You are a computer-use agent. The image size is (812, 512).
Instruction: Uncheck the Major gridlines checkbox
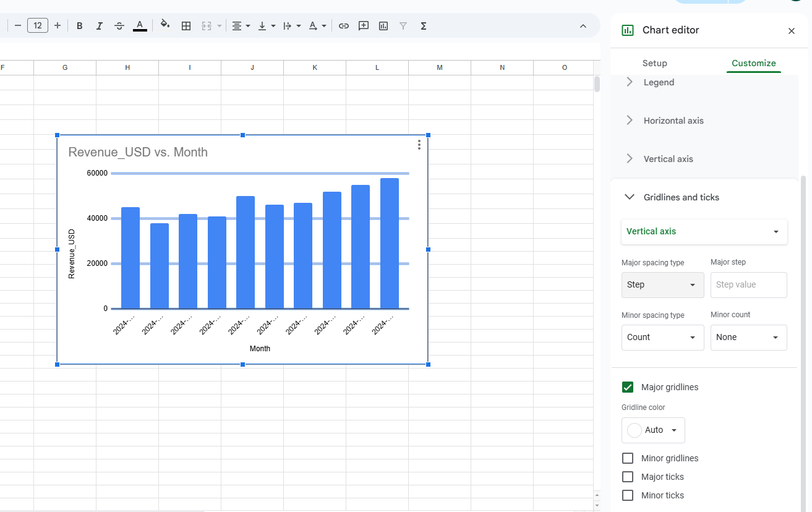point(628,387)
